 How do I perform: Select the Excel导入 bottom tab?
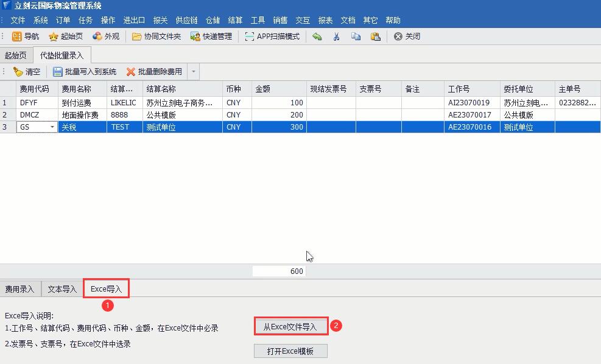(106, 289)
